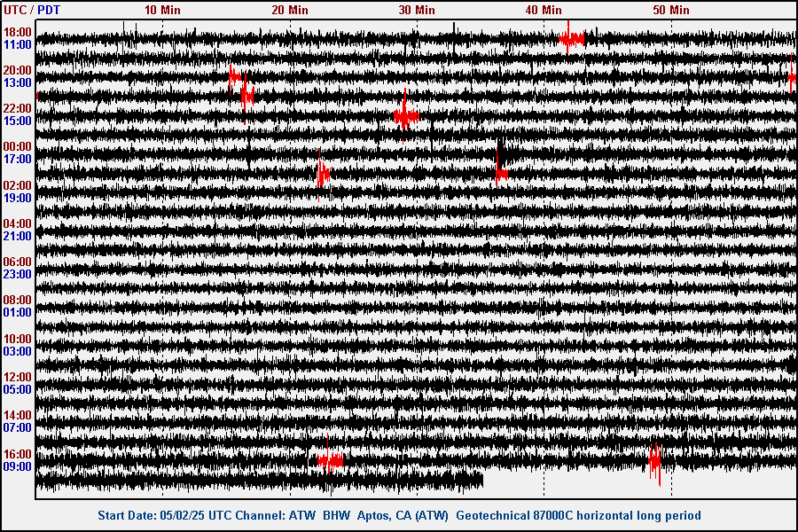This screenshot has height=532, width=798.
Task: Click the 50 Min axis label
Action: (x=671, y=10)
